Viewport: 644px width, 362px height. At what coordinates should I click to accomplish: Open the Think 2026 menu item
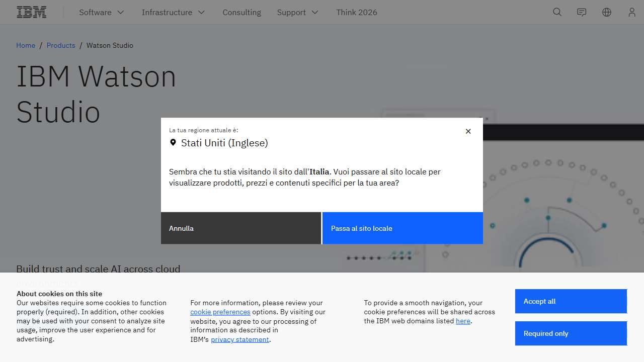[x=357, y=12]
